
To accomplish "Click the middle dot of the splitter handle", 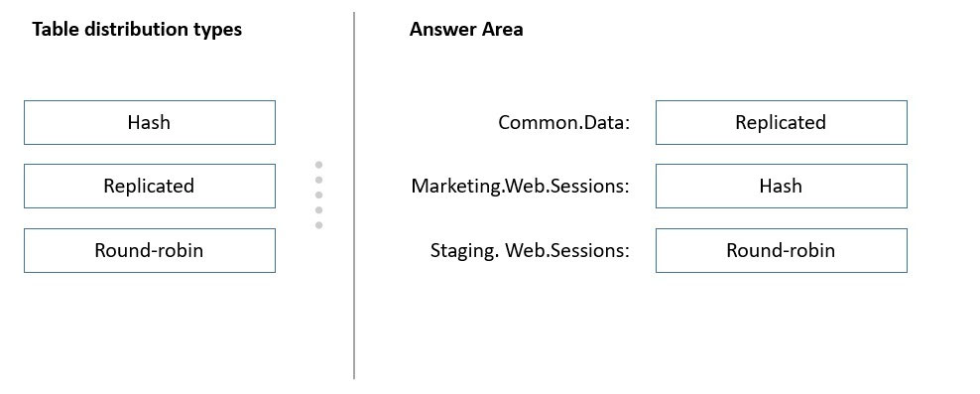I will (318, 196).
